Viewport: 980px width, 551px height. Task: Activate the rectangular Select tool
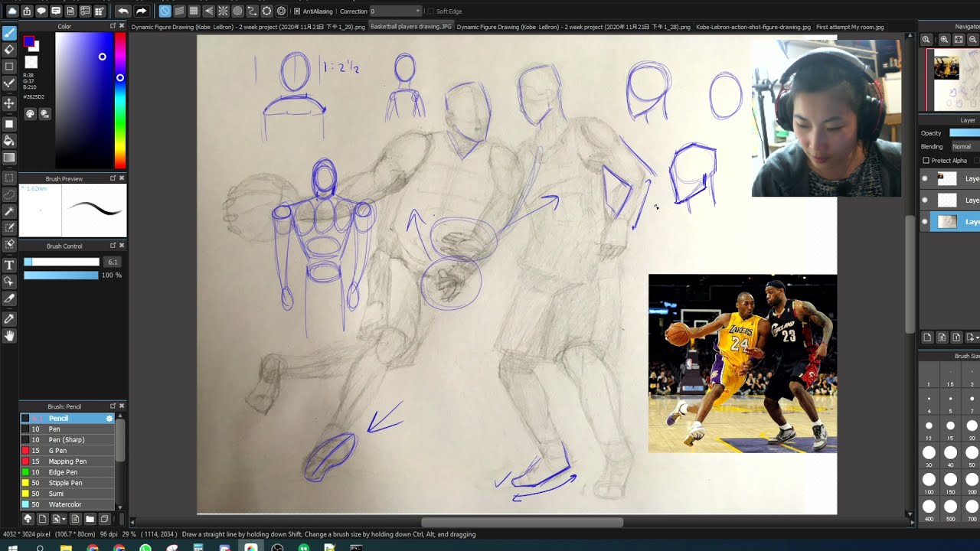click(x=9, y=178)
